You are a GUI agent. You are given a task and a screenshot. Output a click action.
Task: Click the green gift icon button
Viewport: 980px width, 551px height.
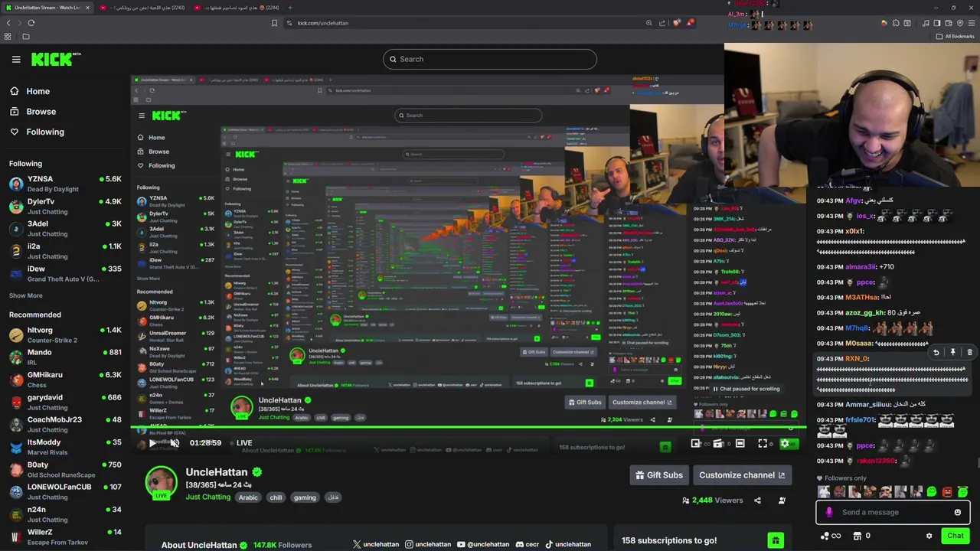[776, 540]
